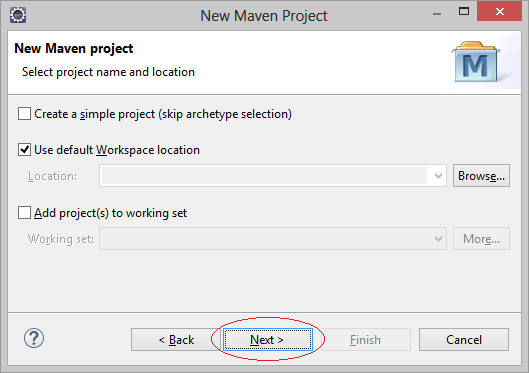Click the More... working set button
Screen dimensions: 529x373
point(481,239)
